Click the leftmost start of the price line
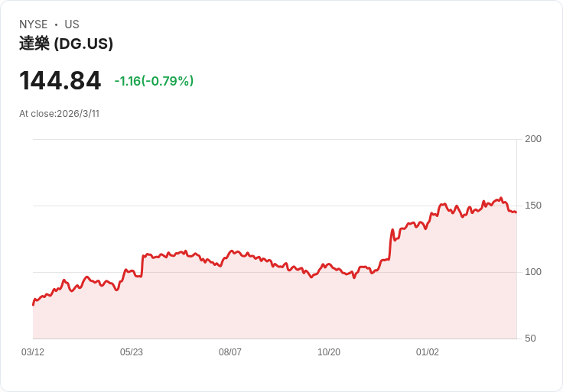The width and height of the screenshot is (563, 392). point(33,304)
